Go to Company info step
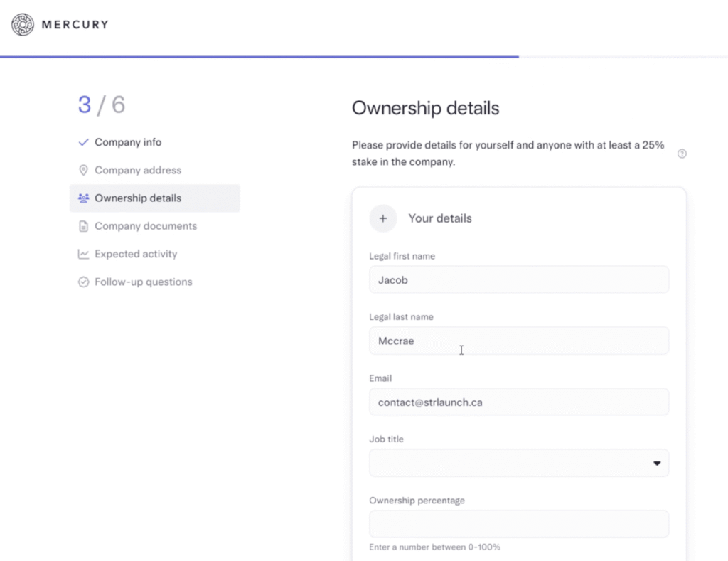 (128, 142)
